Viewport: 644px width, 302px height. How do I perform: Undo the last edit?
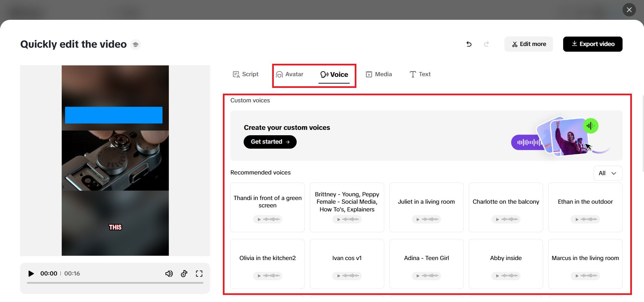(x=469, y=44)
